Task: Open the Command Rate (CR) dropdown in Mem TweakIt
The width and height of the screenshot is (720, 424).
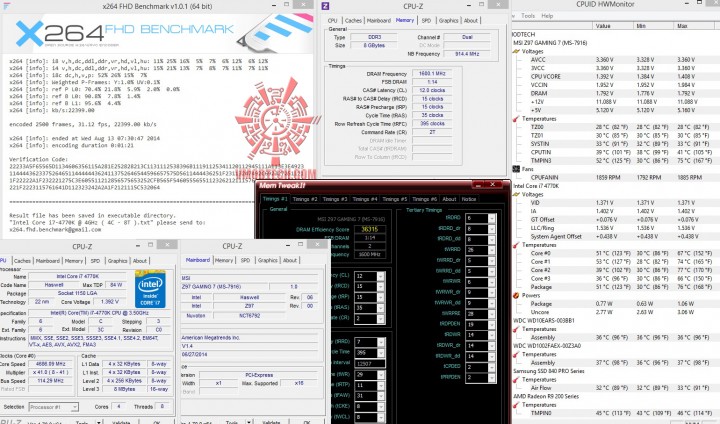Action: tap(381, 318)
